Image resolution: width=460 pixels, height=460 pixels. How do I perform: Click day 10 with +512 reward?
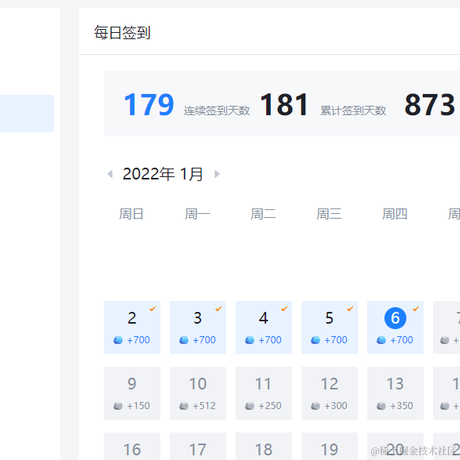point(198,393)
